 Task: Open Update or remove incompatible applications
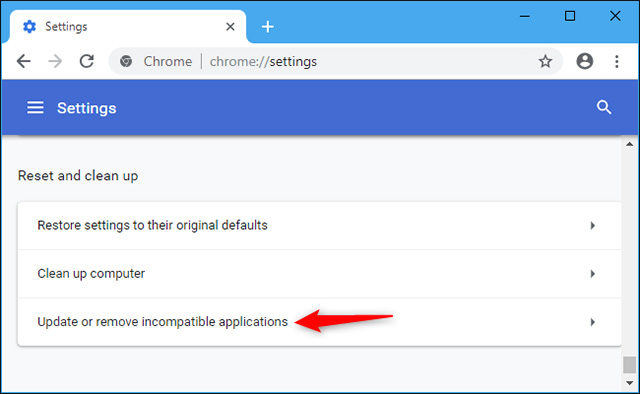(320, 322)
